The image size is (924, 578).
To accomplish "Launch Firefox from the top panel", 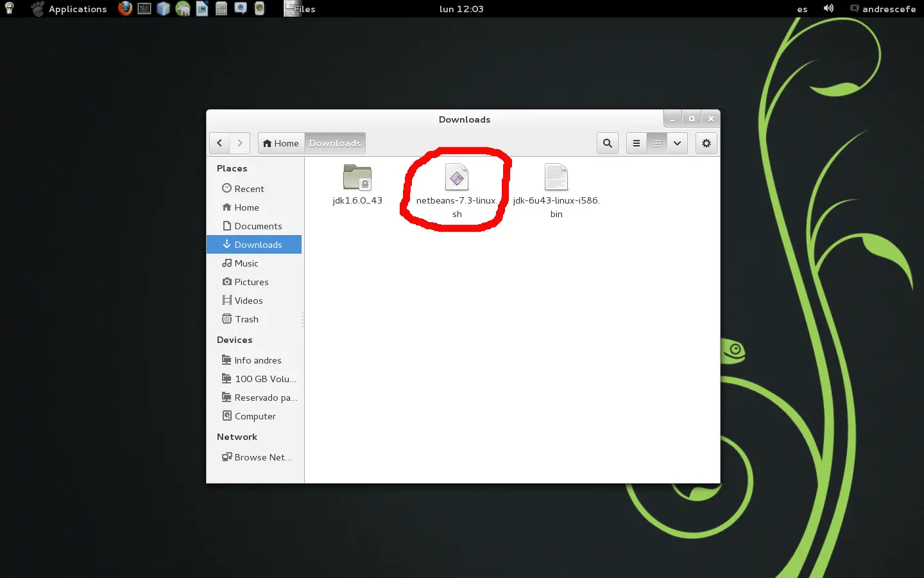I will pyautogui.click(x=125, y=8).
